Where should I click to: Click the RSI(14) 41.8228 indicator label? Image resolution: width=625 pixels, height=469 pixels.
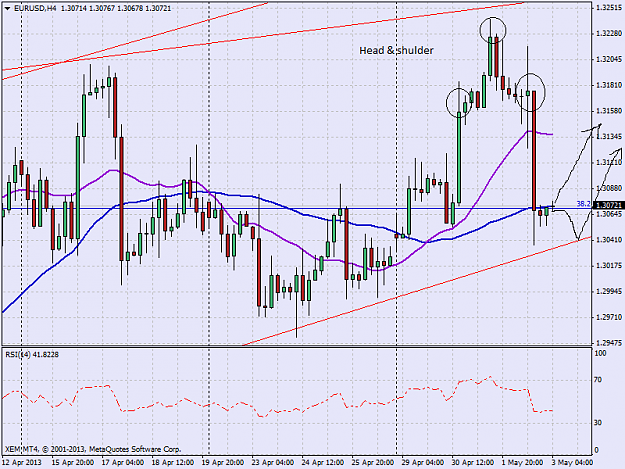32,354
